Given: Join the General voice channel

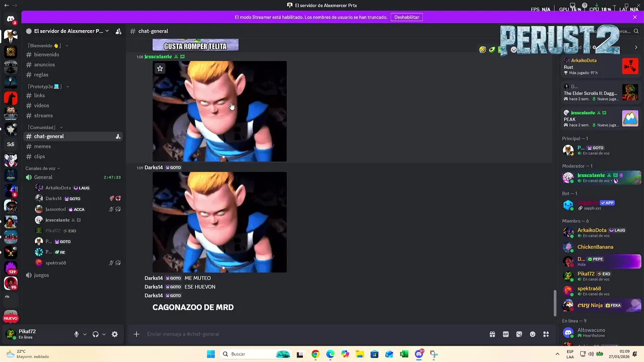Looking at the screenshot, I should tap(74, 177).
